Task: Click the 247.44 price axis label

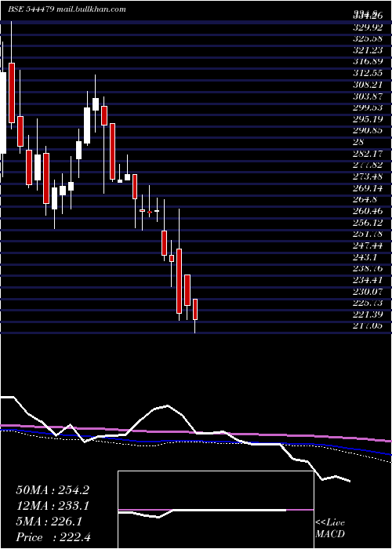Action: pyautogui.click(x=367, y=245)
